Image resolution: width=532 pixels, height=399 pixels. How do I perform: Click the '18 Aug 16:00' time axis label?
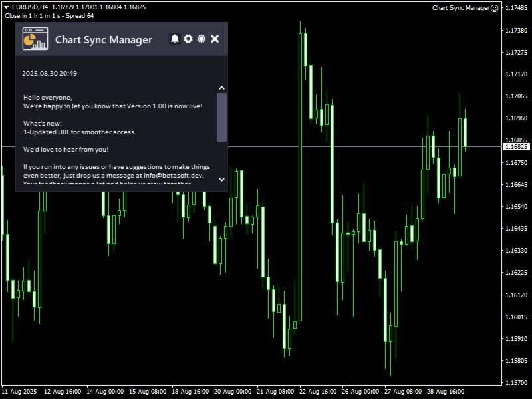click(x=190, y=391)
